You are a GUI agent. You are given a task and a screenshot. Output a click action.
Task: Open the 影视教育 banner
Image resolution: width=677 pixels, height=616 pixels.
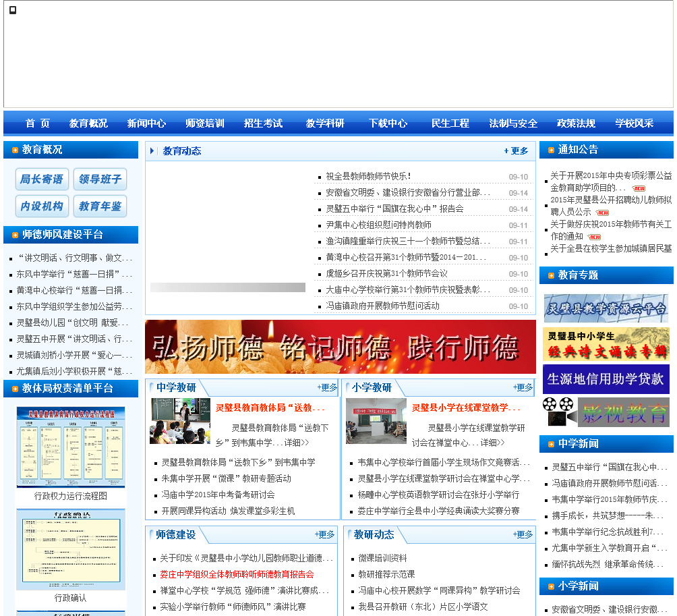[x=606, y=412]
